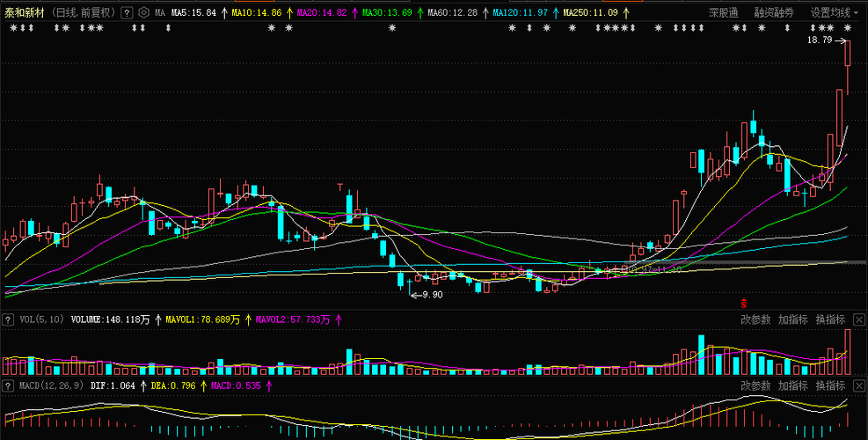Select the MA30:13.69 label
This screenshot has height=440, width=868.
(387, 12)
